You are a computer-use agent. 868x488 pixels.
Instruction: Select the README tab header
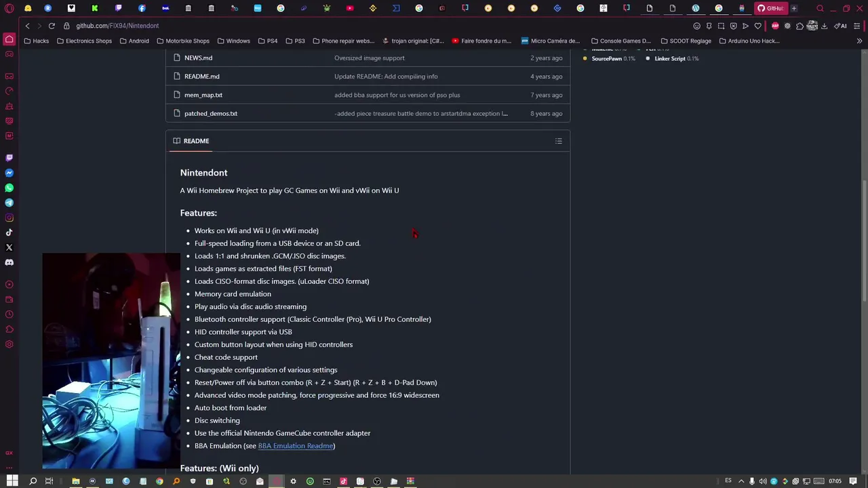191,141
